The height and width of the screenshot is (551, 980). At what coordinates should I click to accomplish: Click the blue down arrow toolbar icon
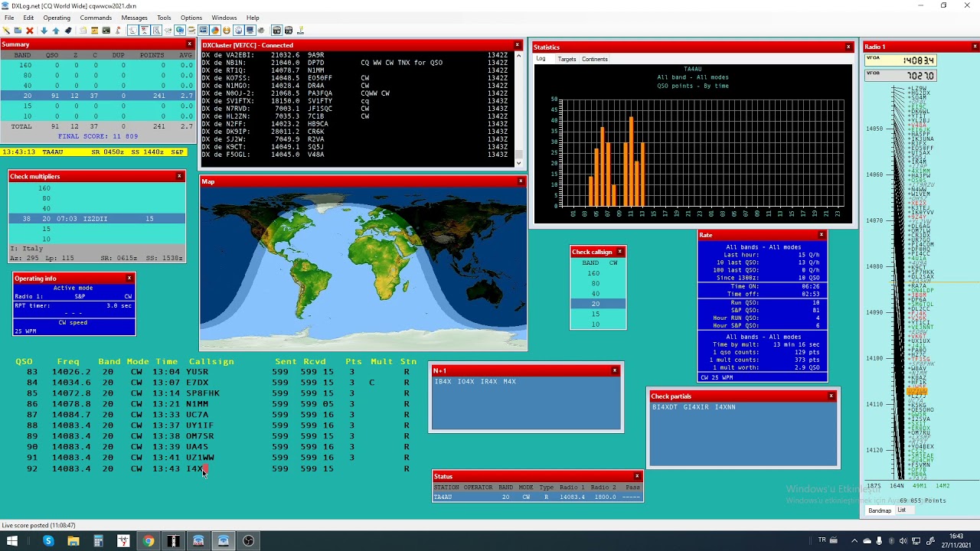pos(44,31)
